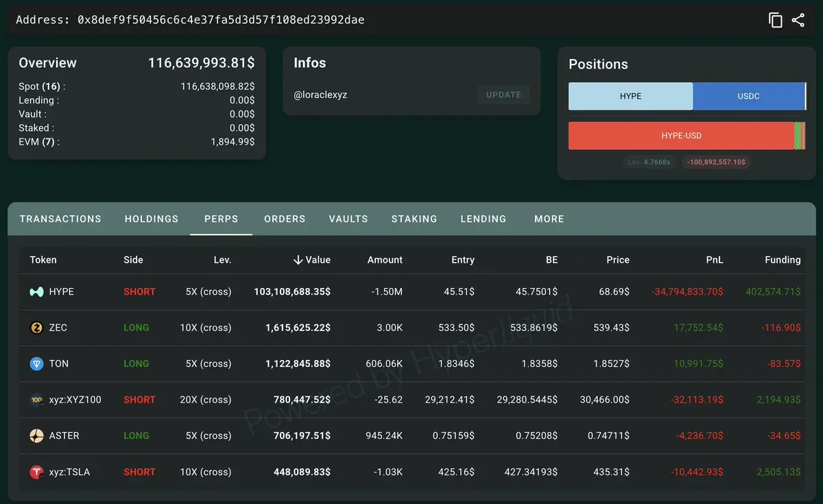Click the XYZ100 price 30,466.00$

(604, 400)
